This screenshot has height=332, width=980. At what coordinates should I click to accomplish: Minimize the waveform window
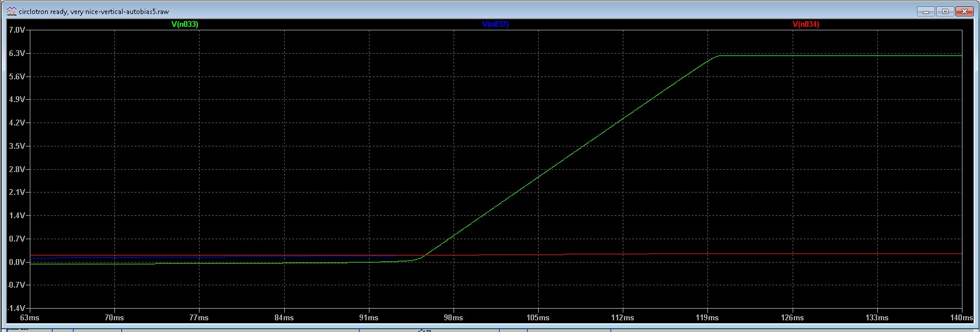click(x=926, y=11)
